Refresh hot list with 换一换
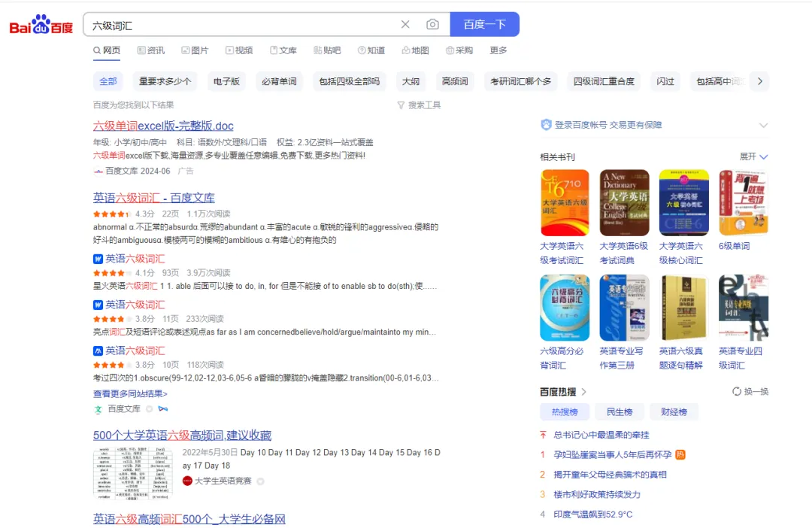The image size is (812, 528). 750,391
